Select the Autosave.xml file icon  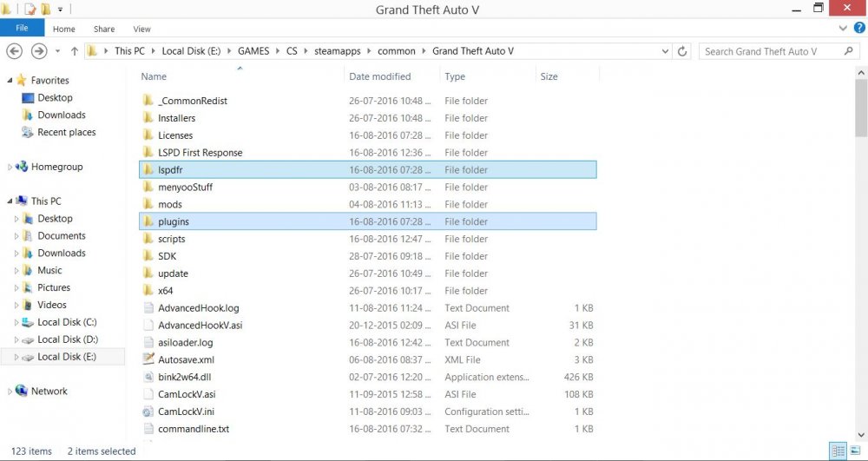click(148, 359)
